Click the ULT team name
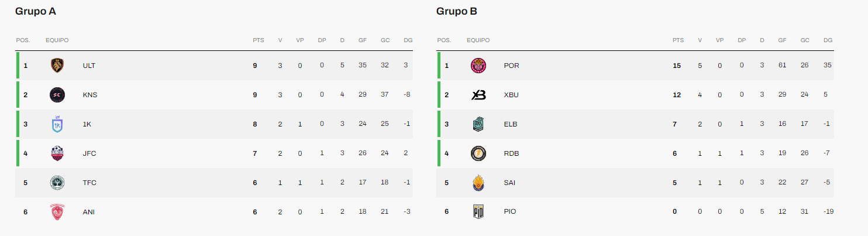 pos(89,66)
